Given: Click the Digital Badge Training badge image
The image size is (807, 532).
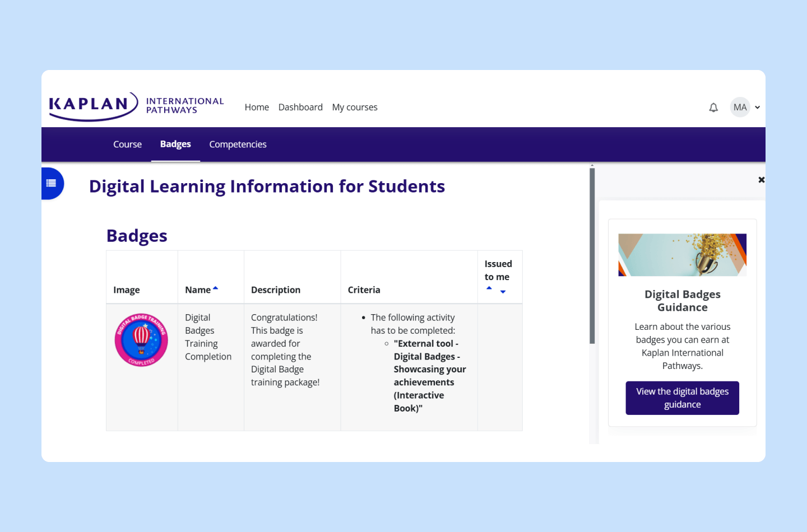Looking at the screenshot, I should [x=142, y=339].
